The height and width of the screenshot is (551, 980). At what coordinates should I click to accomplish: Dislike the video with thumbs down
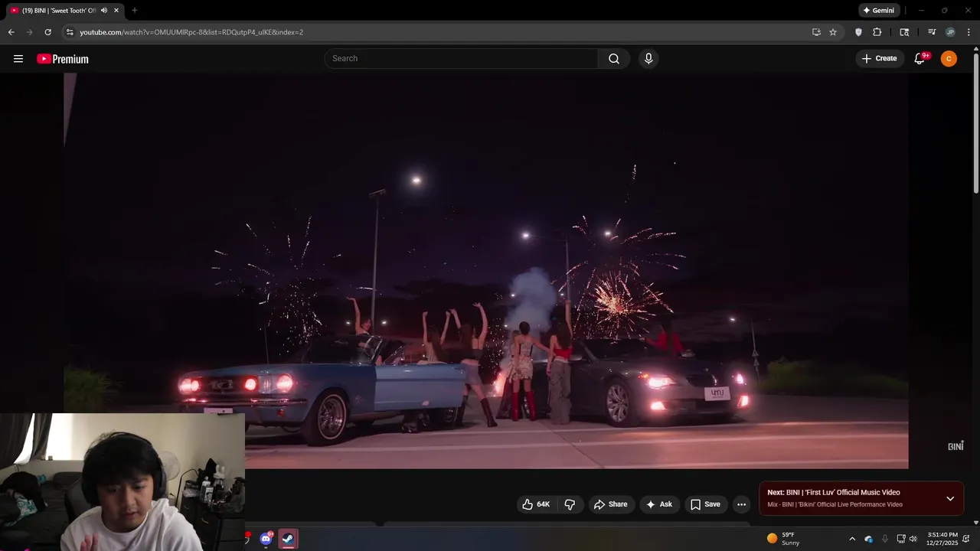(570, 504)
